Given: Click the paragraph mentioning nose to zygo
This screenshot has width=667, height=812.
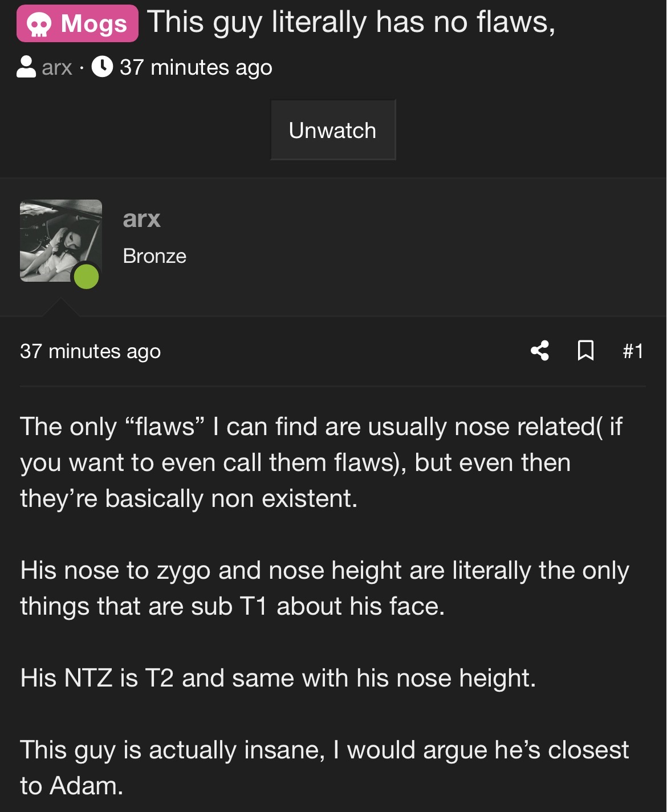Looking at the screenshot, I should pyautogui.click(x=324, y=588).
